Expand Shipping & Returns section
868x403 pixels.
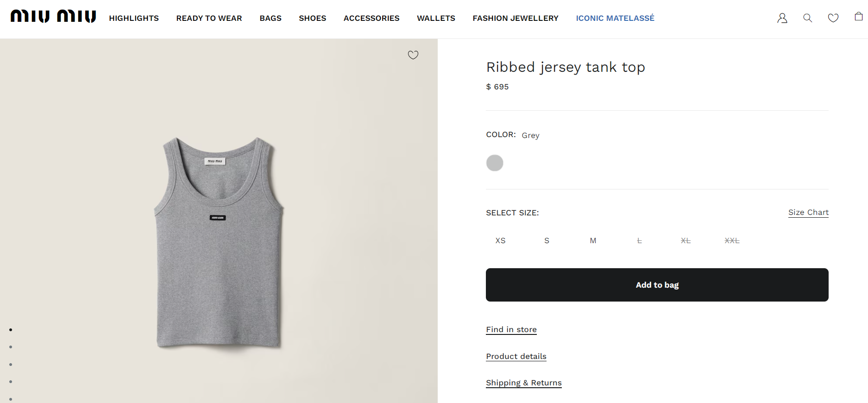[x=523, y=383]
